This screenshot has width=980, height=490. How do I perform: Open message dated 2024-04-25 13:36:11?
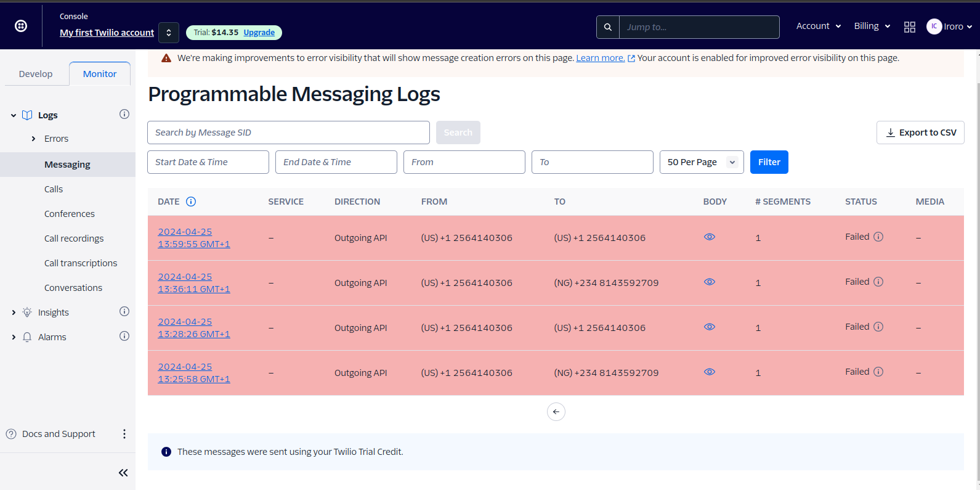(194, 283)
